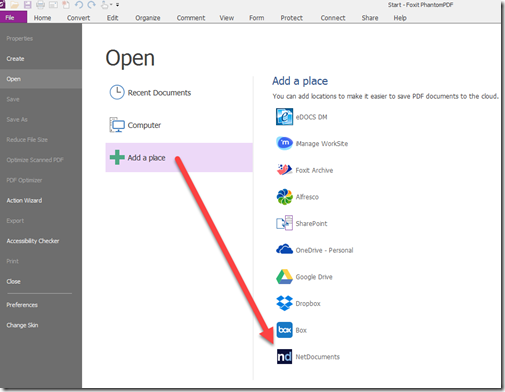Click the Recent Documents clock icon

tap(117, 92)
